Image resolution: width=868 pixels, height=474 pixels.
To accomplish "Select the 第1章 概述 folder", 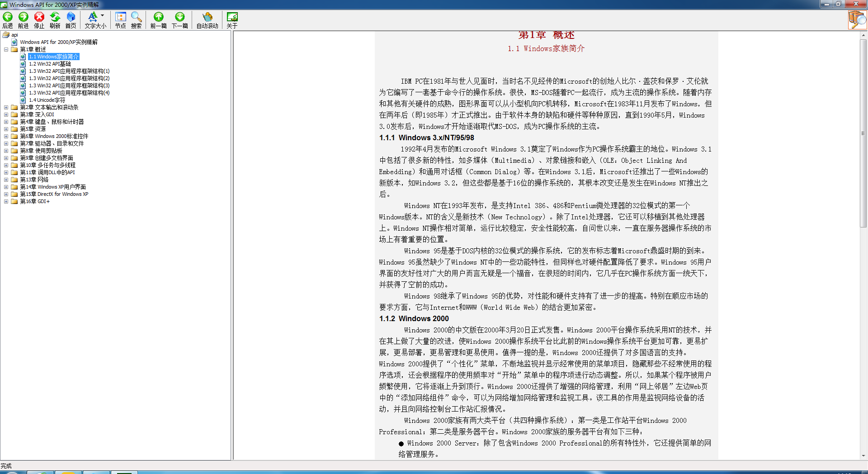I will (x=33, y=49).
